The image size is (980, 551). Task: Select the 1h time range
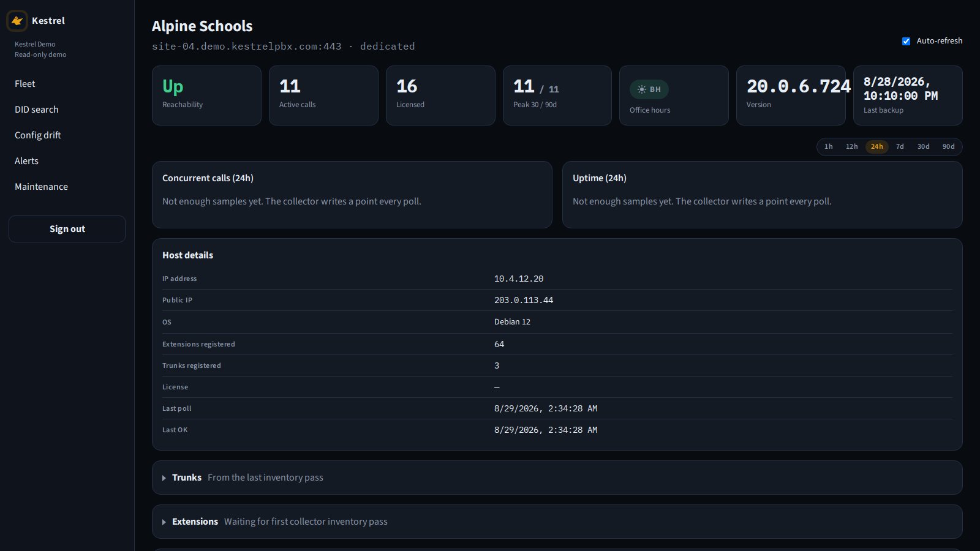(828, 147)
